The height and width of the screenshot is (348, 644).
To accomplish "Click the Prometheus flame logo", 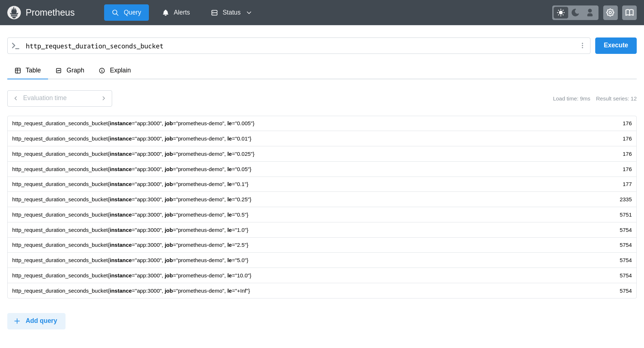I will pos(14,12).
